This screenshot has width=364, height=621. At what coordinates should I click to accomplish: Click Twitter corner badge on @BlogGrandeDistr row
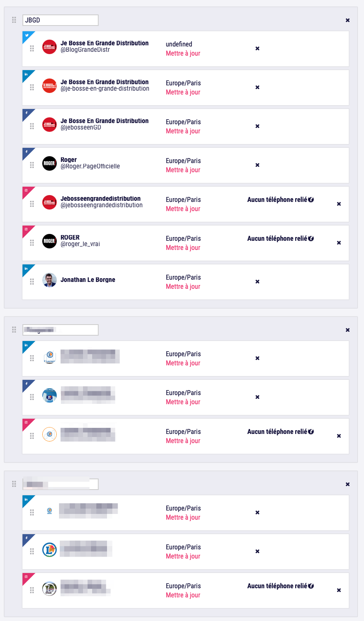(x=27, y=35)
